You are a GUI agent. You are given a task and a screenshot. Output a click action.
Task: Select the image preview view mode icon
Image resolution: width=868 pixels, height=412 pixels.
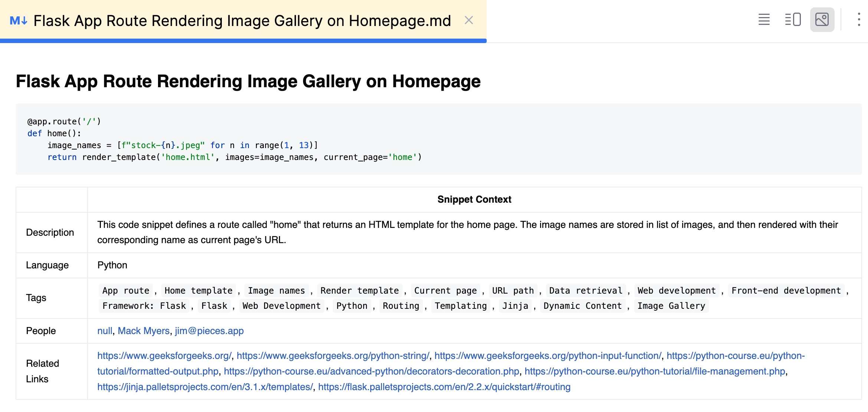(822, 20)
